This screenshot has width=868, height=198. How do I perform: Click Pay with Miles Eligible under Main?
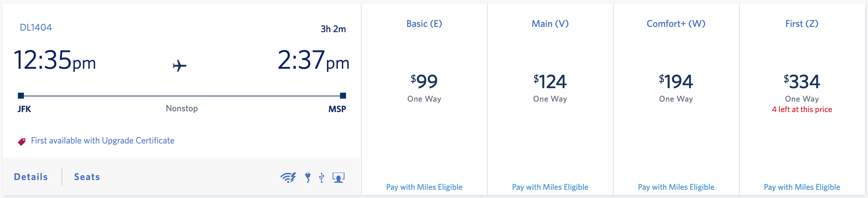pos(550,187)
